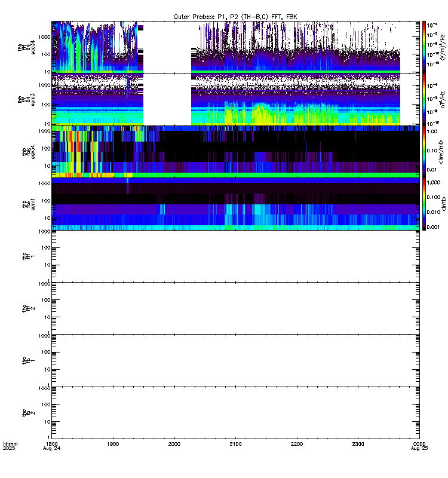Viewport: 448px width, 478px height.
Task: Click the "1.00" color bar tick value
Action: [x=432, y=131]
